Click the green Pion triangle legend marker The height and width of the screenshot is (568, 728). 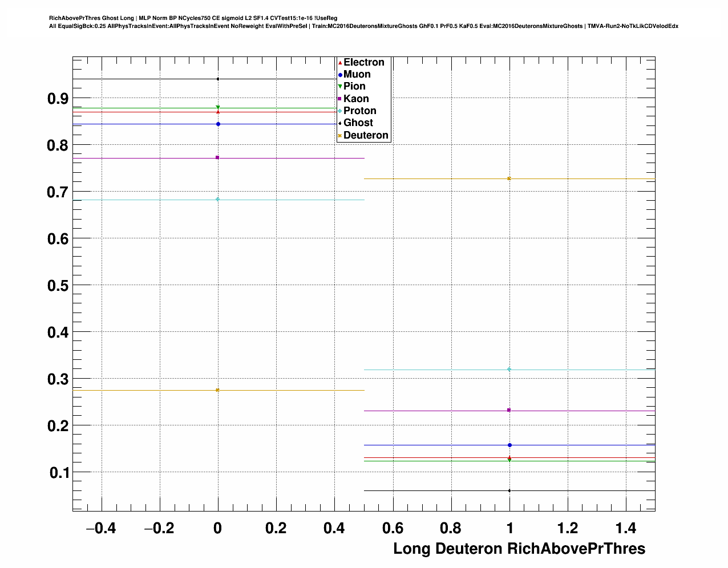[x=340, y=87]
